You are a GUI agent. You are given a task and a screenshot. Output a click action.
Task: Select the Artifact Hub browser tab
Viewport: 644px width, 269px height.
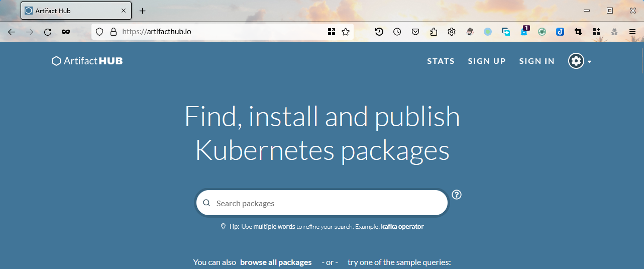point(76,11)
